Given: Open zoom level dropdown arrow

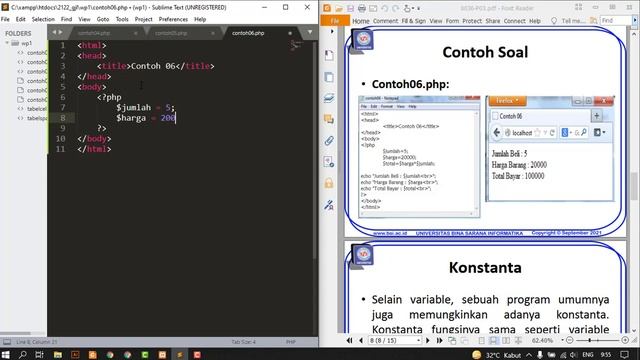Looking at the screenshot, I should pos(562,340).
